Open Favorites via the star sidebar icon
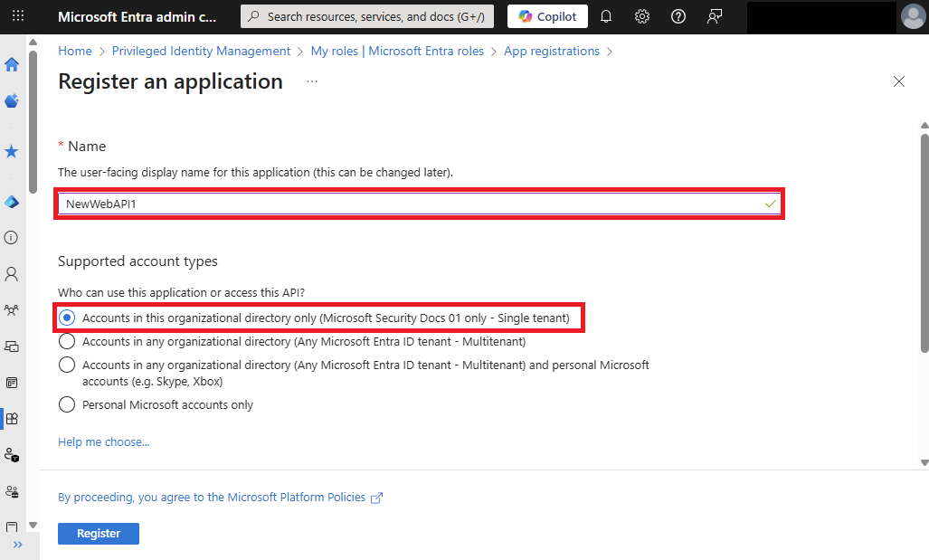Screen dimensions: 929x560 (12, 151)
